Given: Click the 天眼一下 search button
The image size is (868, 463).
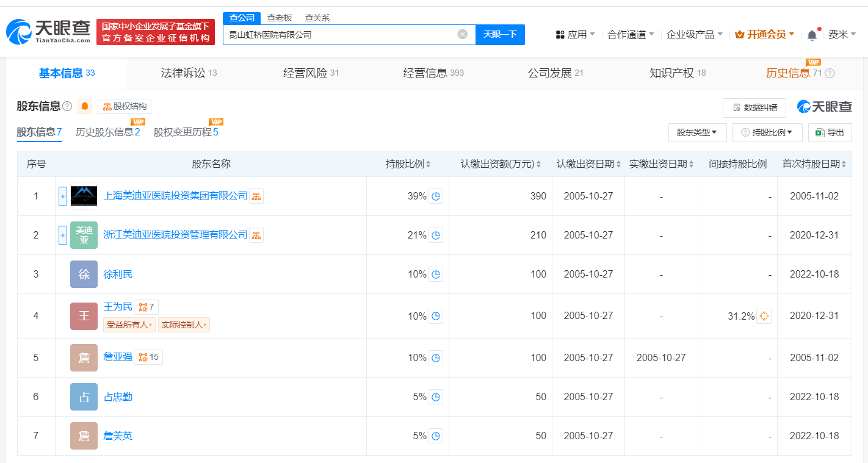Looking at the screenshot, I should [500, 35].
